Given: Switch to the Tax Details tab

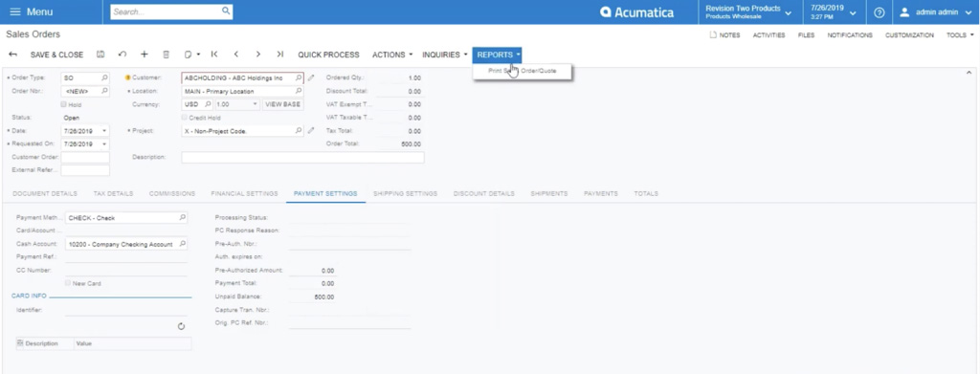Looking at the screenshot, I should pyautogui.click(x=113, y=193).
